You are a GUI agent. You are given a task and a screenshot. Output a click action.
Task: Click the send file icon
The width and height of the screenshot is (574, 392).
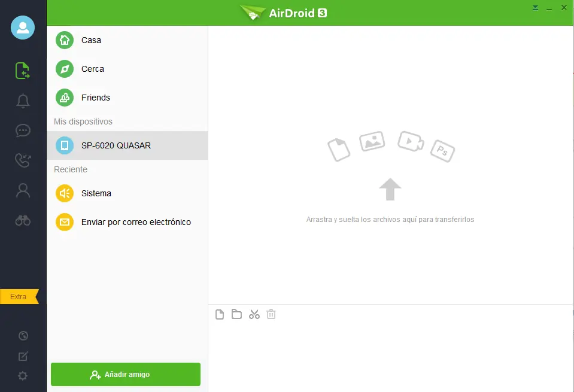click(220, 314)
